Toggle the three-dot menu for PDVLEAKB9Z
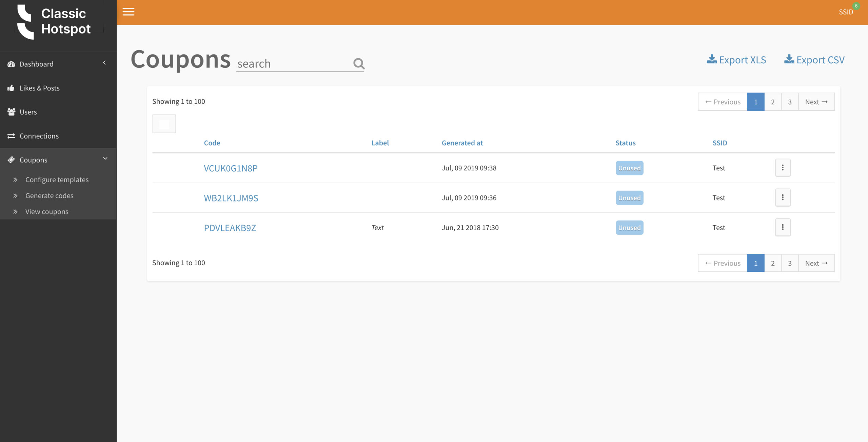 tap(783, 227)
